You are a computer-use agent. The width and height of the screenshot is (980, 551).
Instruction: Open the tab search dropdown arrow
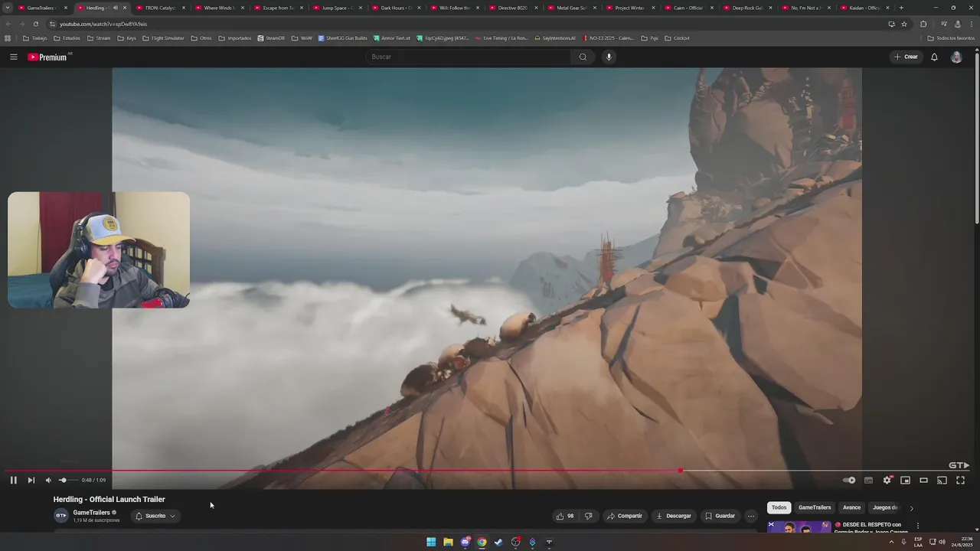(7, 8)
